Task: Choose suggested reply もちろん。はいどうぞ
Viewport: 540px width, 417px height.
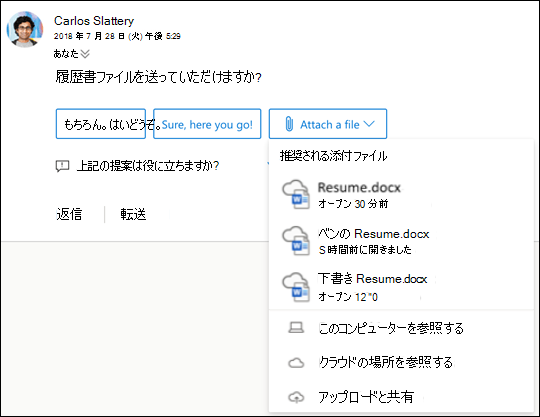Action: pos(101,124)
